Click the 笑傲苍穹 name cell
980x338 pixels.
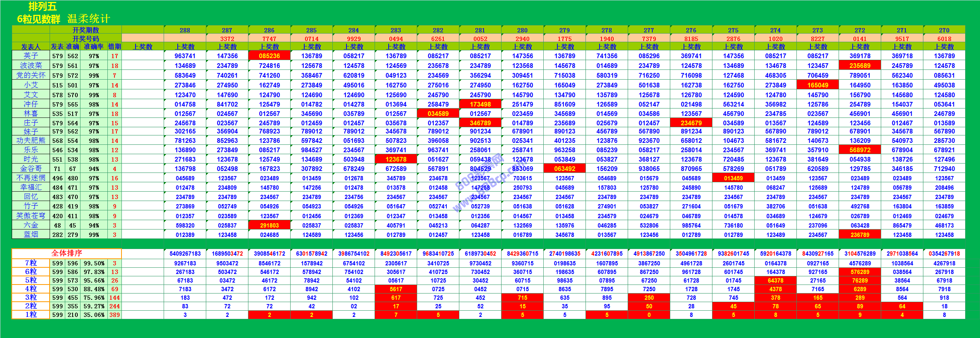30,216
